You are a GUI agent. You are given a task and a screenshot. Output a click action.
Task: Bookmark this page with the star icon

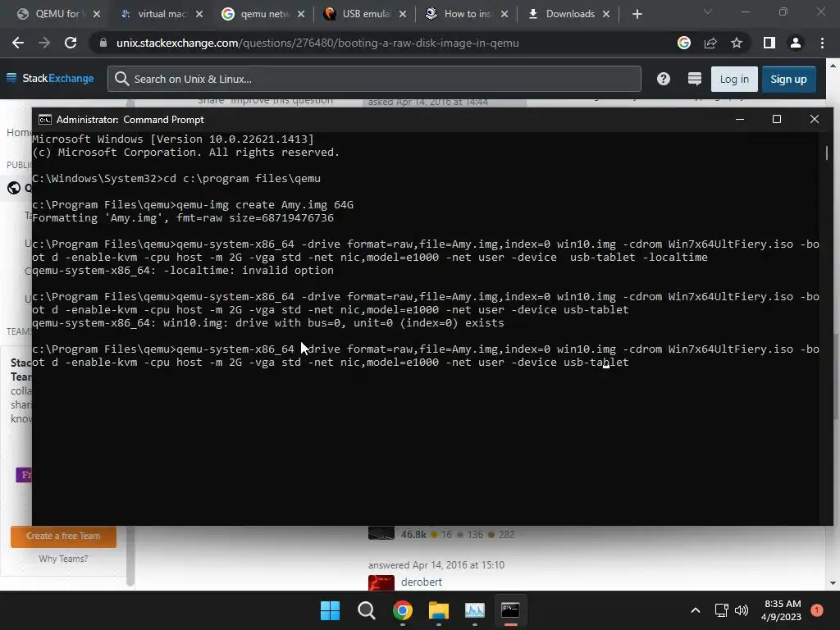point(737,43)
